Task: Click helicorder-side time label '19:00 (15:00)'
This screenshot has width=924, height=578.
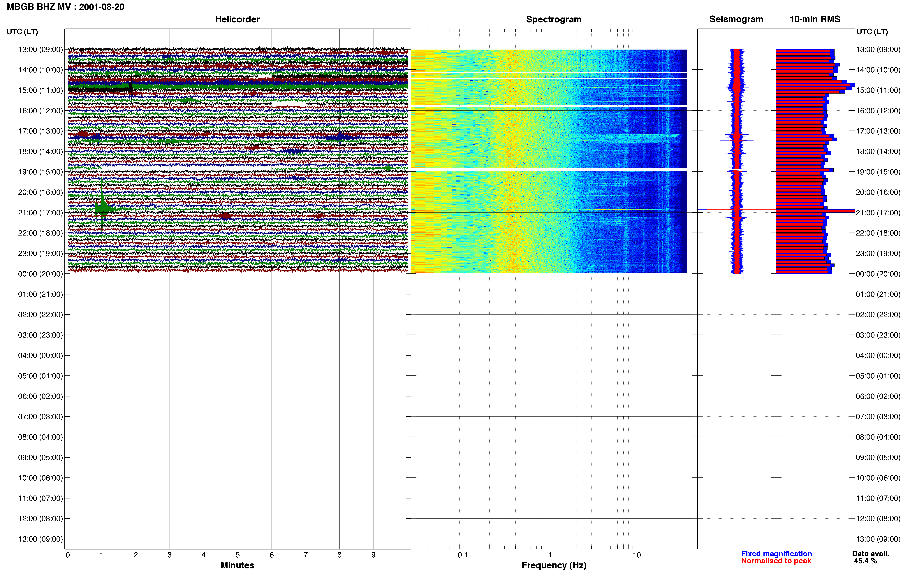Action: coord(40,172)
